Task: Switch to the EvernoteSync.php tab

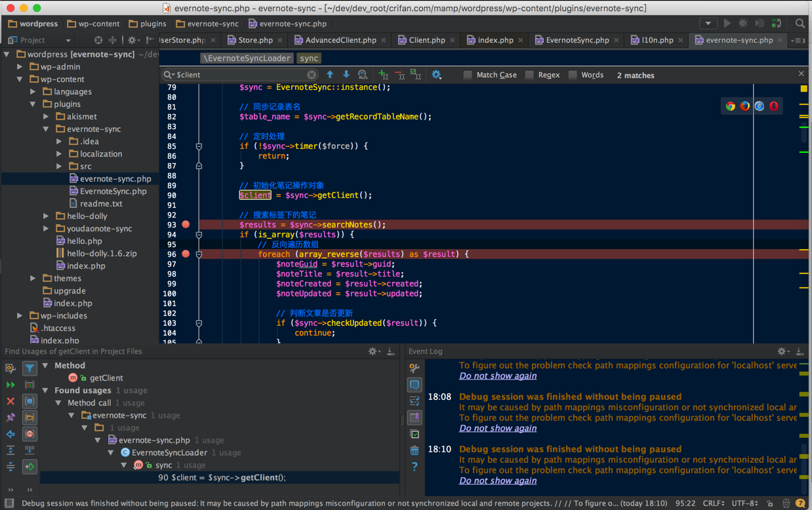Action: 577,40
